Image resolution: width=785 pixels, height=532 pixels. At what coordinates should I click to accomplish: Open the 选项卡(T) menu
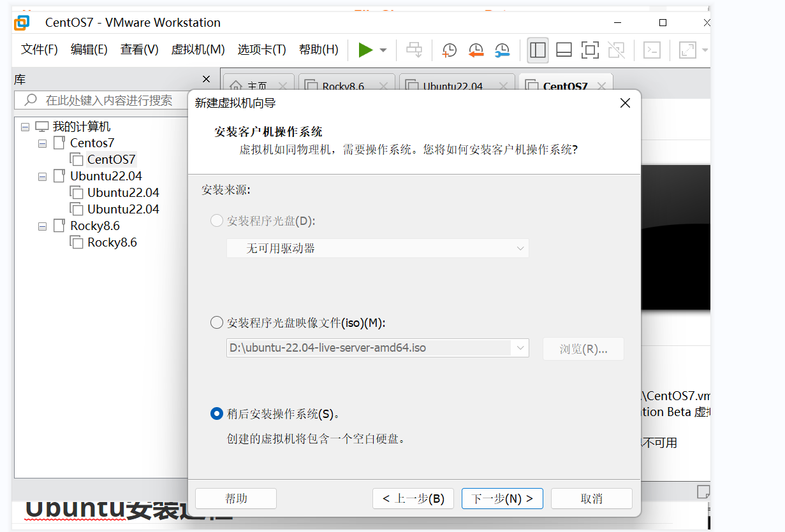tap(262, 50)
